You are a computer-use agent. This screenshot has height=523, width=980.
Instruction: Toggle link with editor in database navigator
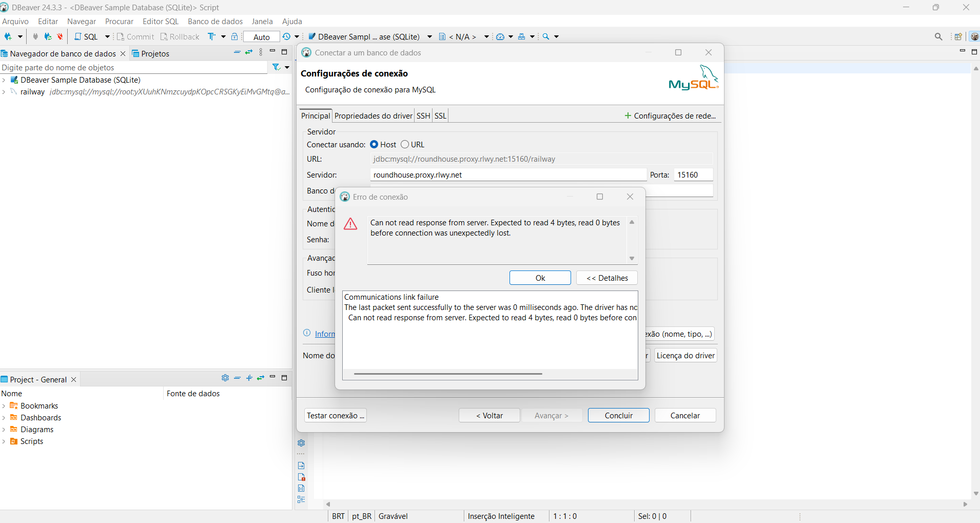tap(249, 52)
